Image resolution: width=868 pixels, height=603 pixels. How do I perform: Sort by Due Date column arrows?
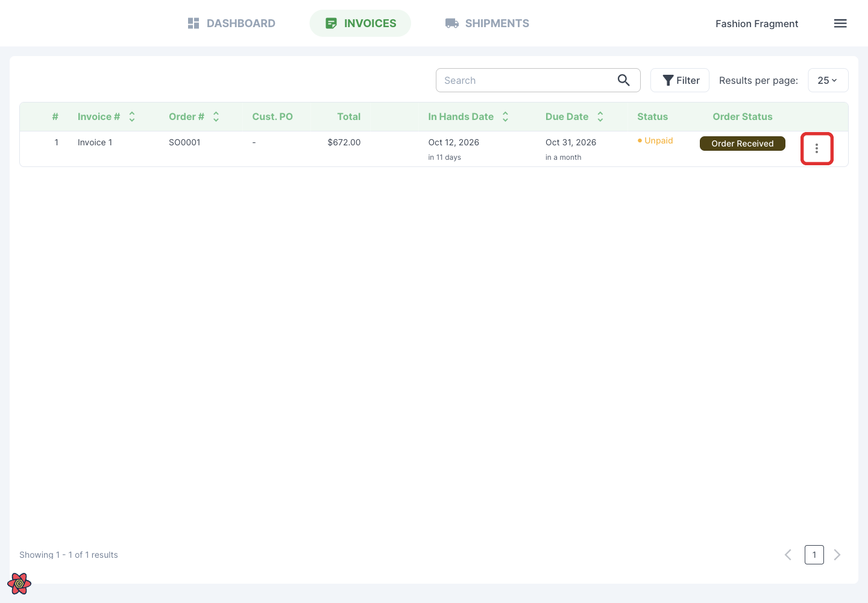[600, 117]
